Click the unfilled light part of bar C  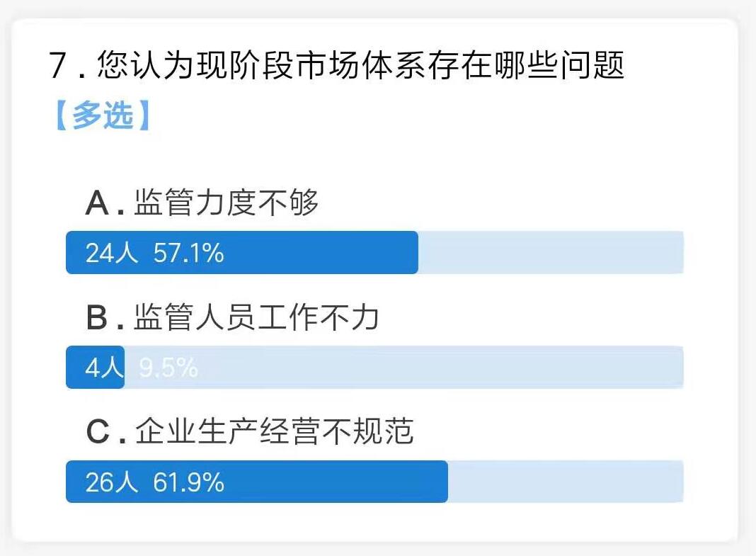(x=566, y=481)
